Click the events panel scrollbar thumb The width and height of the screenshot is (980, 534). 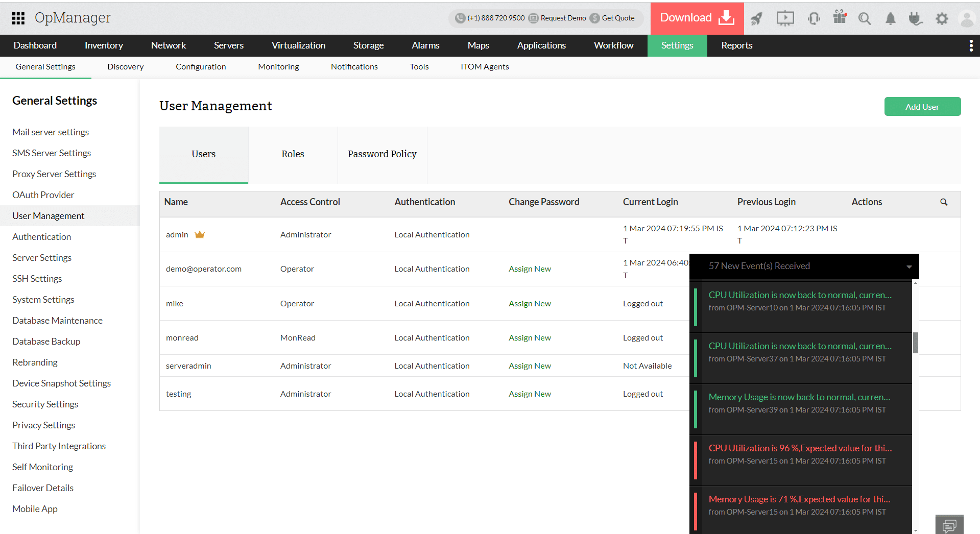(x=916, y=343)
